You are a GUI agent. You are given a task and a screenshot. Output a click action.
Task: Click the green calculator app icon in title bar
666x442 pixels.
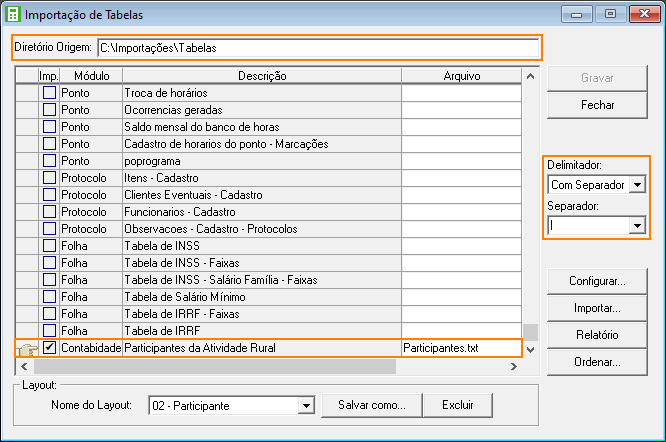[x=12, y=14]
